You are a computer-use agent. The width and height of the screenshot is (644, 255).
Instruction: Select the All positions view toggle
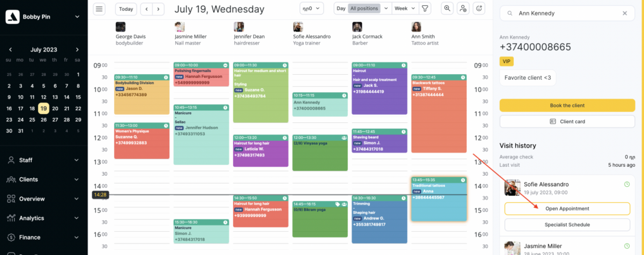364,8
